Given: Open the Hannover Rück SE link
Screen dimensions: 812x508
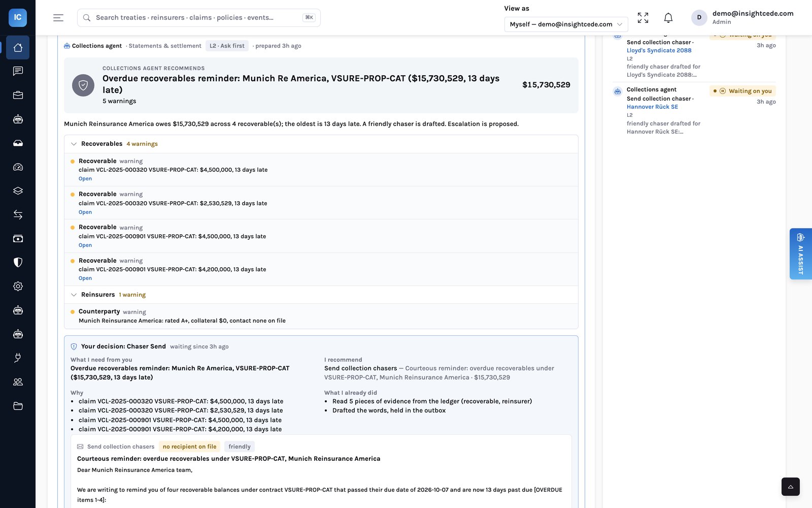Looking at the screenshot, I should tap(652, 107).
